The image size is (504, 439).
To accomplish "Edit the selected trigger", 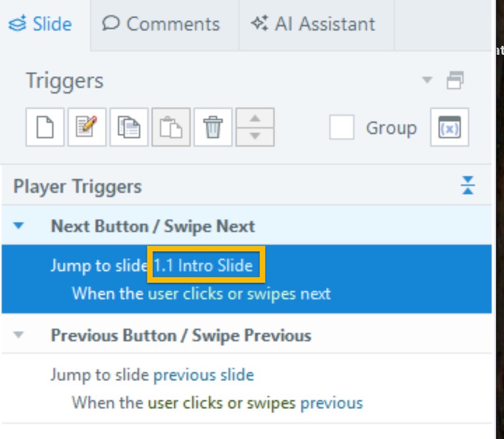I will pyautogui.click(x=87, y=127).
